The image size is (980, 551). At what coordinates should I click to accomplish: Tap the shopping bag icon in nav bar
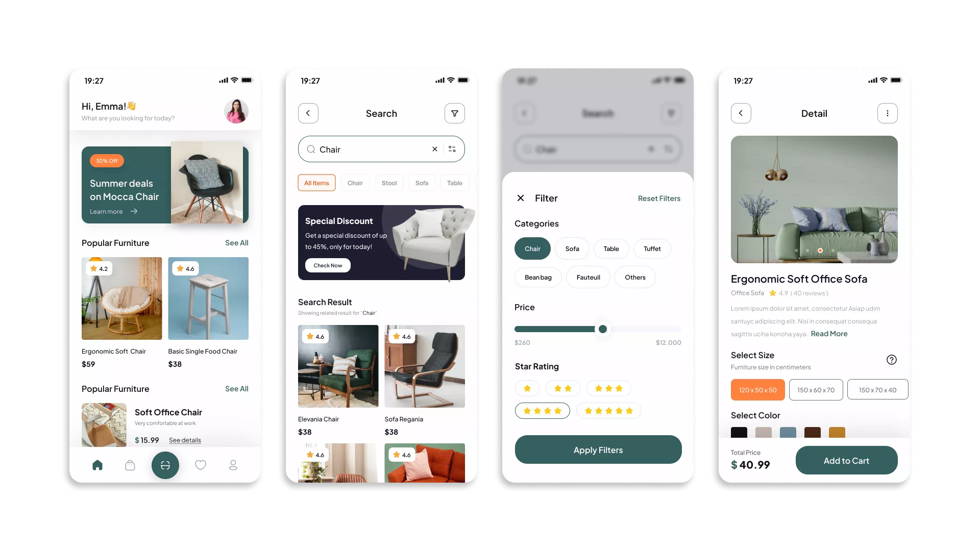coord(130,465)
